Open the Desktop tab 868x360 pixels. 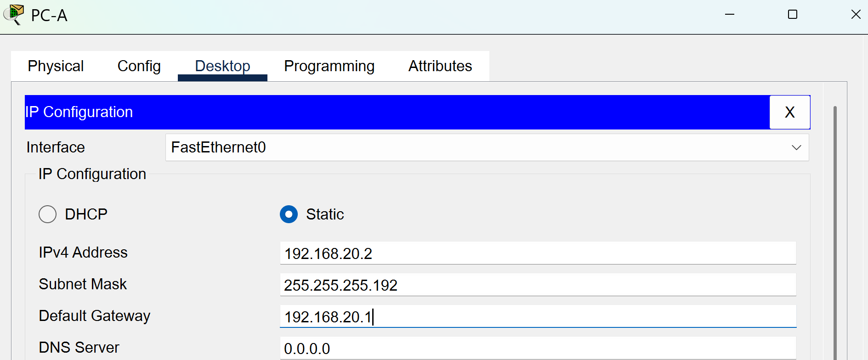[222, 66]
